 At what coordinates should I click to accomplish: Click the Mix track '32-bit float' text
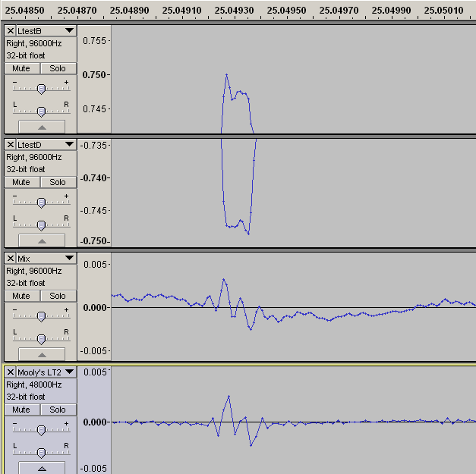[26, 283]
